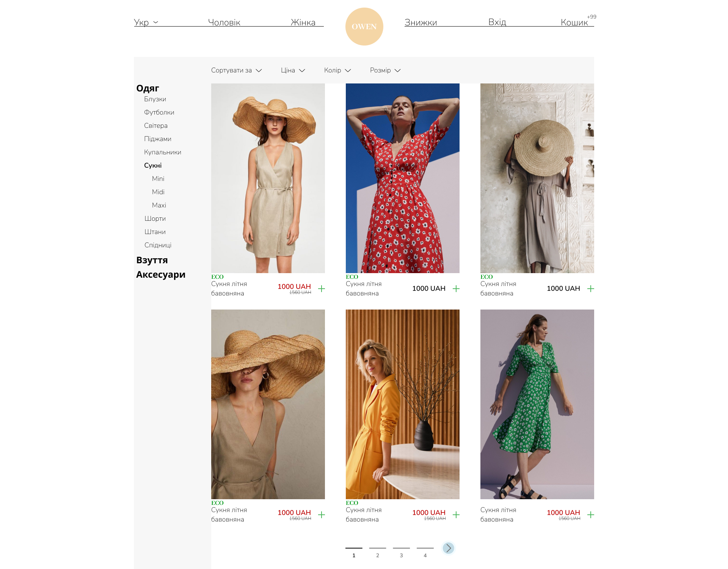This screenshot has width=728, height=569.
Task: Open the Знижки discounts menu
Action: coord(420,22)
